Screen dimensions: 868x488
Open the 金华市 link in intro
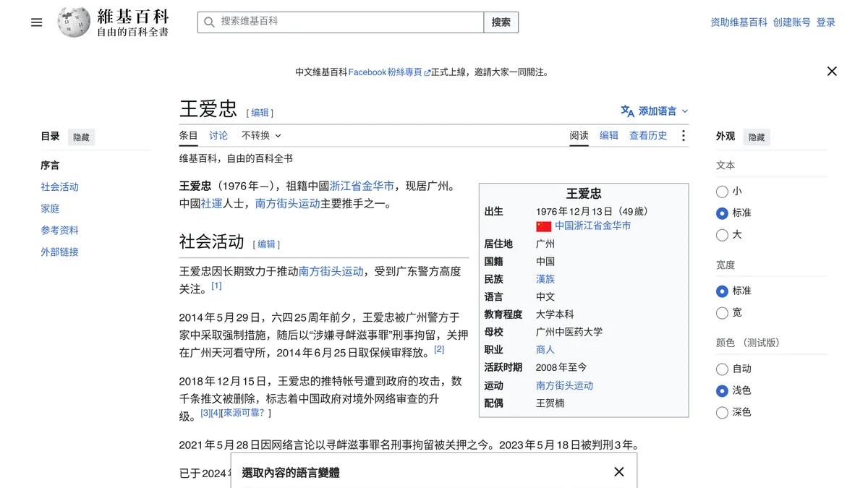pos(378,187)
